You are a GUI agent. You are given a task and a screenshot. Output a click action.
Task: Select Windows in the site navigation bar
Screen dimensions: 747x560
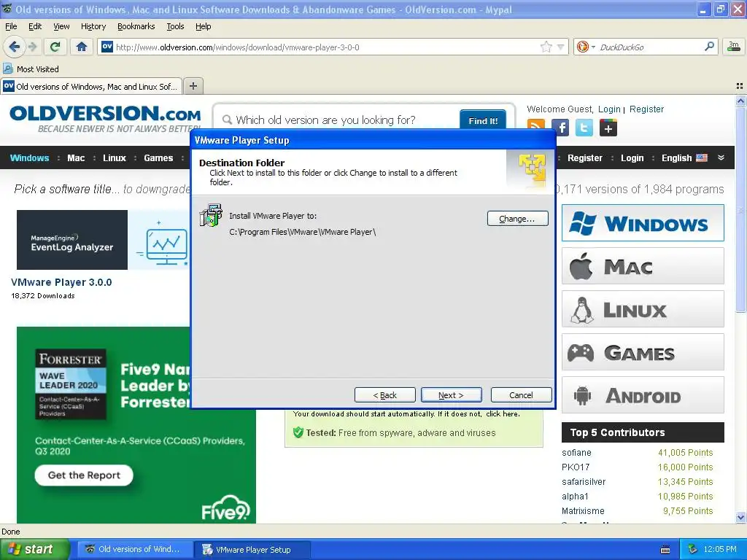click(29, 158)
